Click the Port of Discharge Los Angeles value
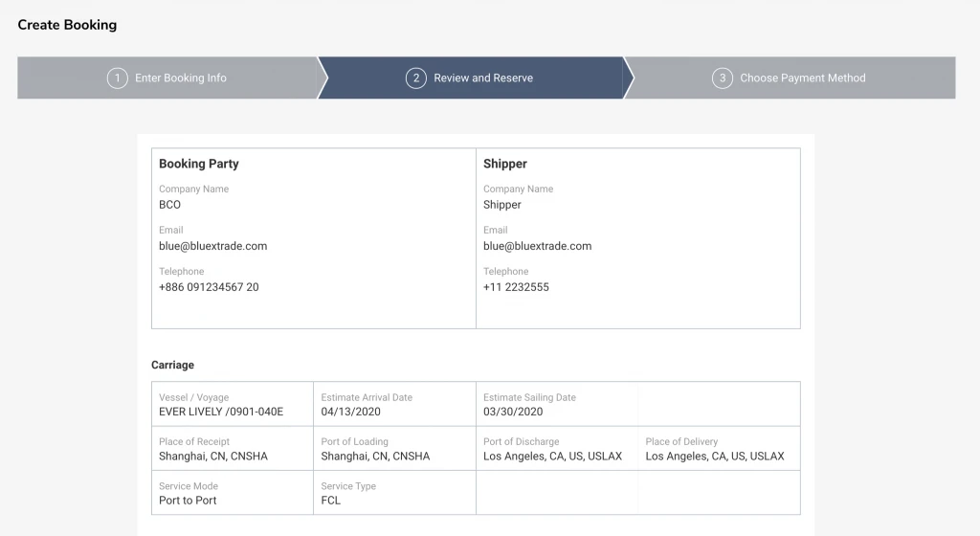 click(552, 457)
